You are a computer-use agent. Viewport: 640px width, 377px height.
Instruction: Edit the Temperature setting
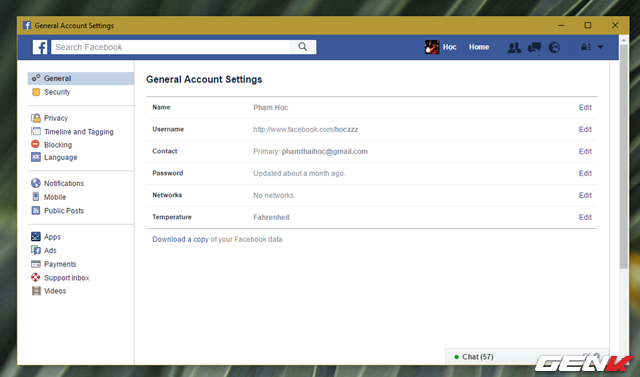pos(585,217)
